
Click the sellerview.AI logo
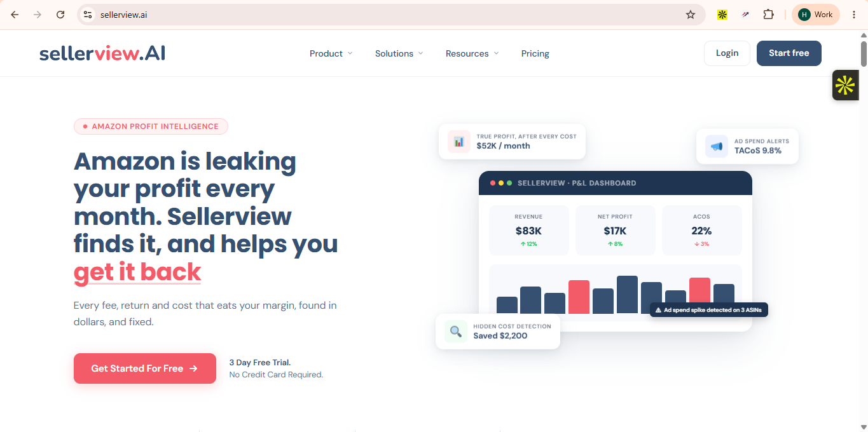[102, 53]
